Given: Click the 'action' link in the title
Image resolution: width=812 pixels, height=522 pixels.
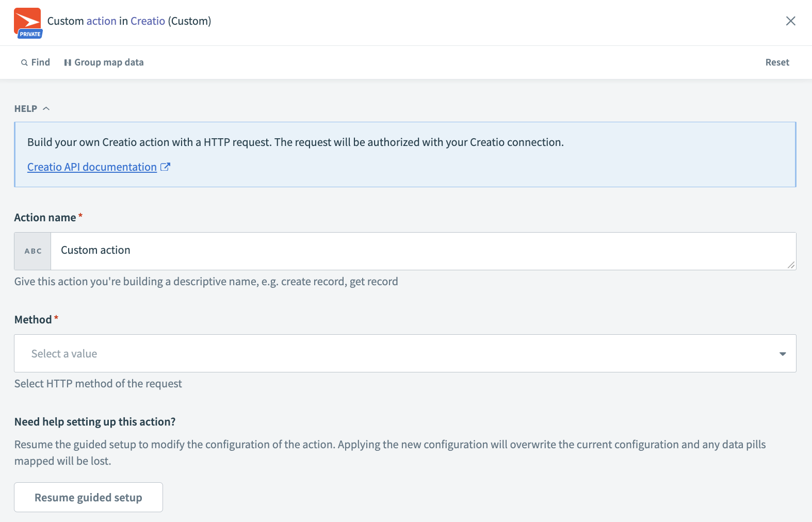Looking at the screenshot, I should coord(101,21).
